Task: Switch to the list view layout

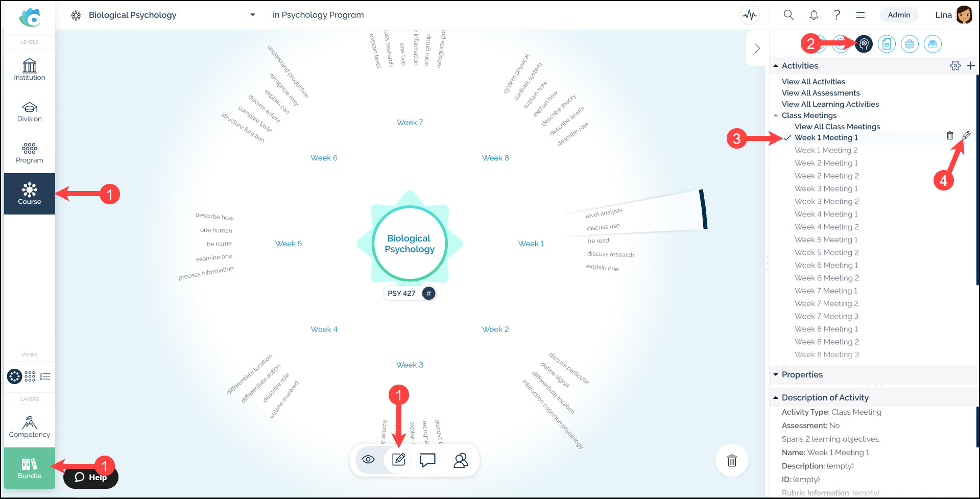Action: tap(45, 377)
